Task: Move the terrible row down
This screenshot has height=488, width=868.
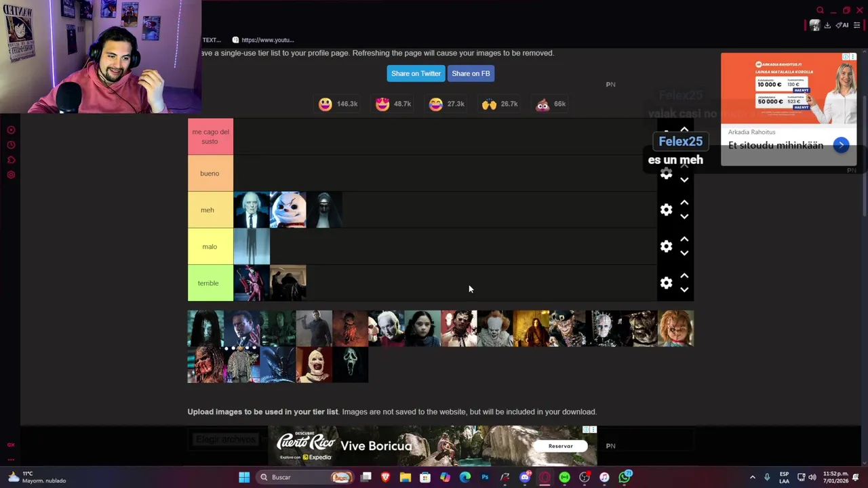Action: pyautogui.click(x=684, y=289)
